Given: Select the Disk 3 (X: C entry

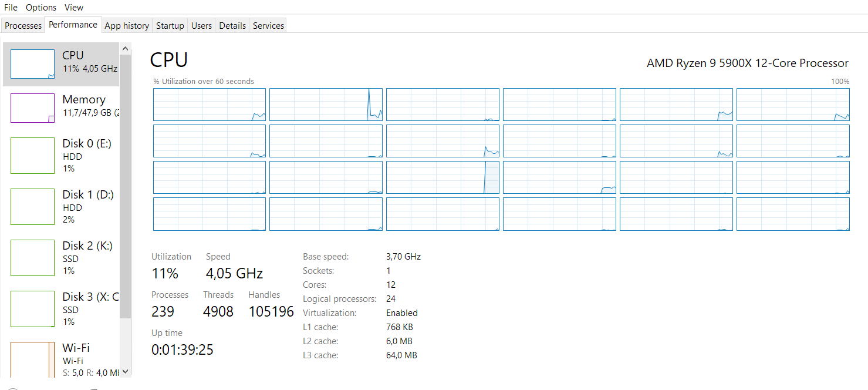Looking at the screenshot, I should pos(61,309).
